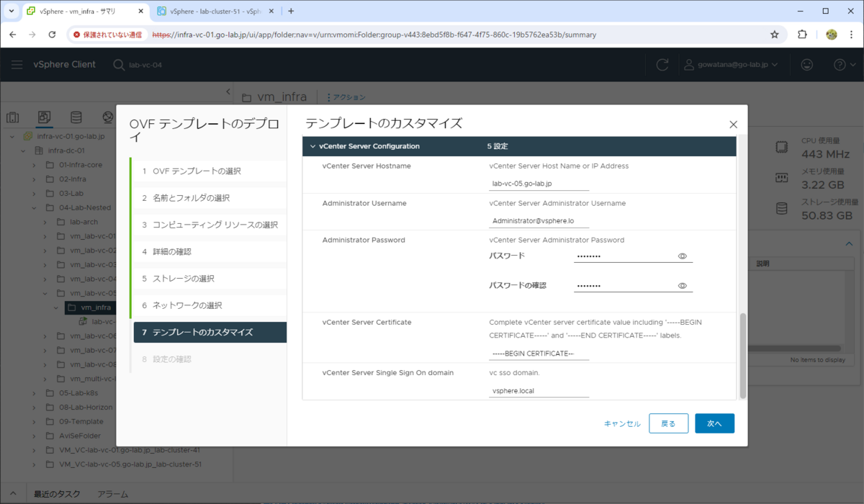Click the Administrator Username input field
Screen dimensions: 864x504
pyautogui.click(x=539, y=221)
